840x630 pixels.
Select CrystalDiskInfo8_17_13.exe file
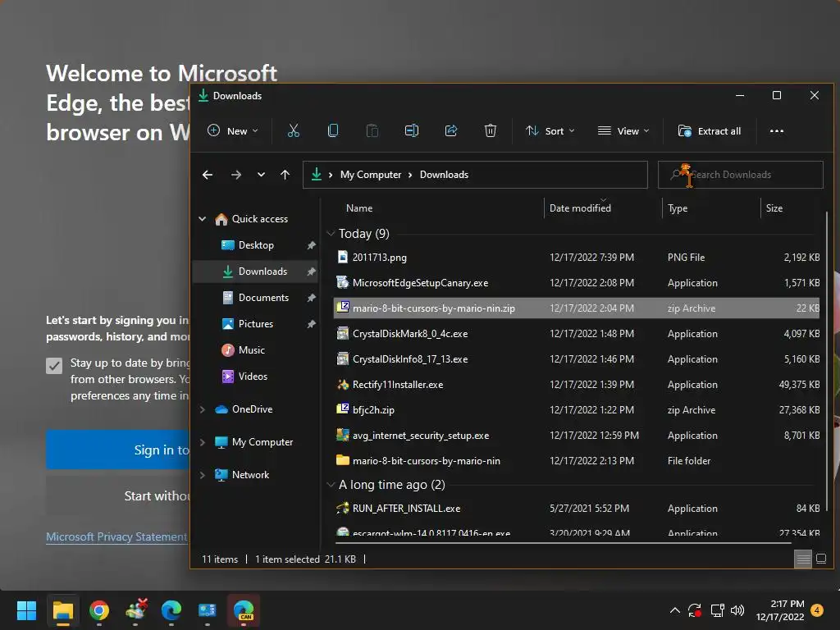577,359
